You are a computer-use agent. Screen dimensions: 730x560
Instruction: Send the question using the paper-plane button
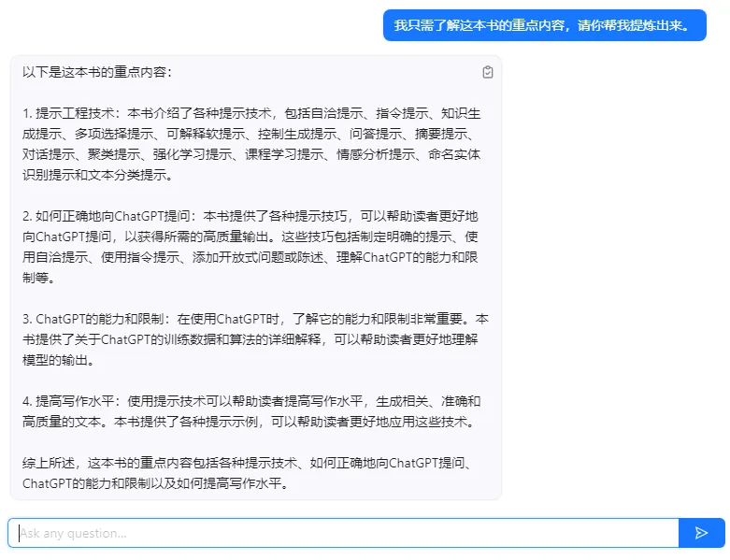701,533
